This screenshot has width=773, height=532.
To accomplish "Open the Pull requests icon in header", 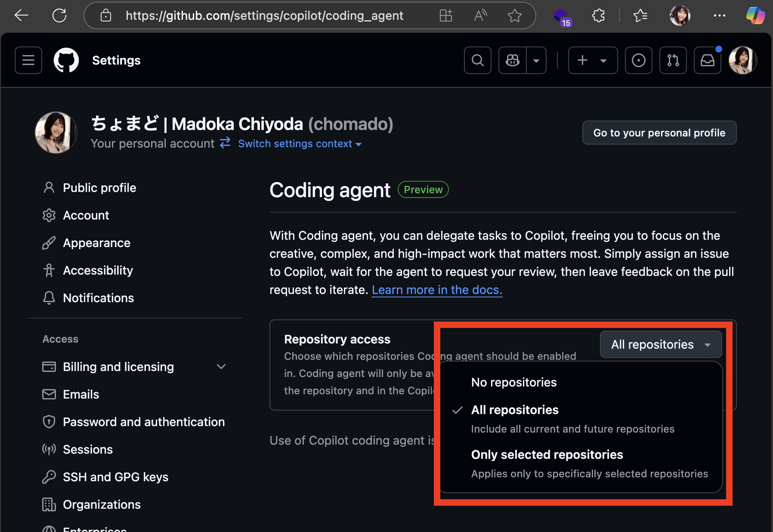I will (673, 60).
